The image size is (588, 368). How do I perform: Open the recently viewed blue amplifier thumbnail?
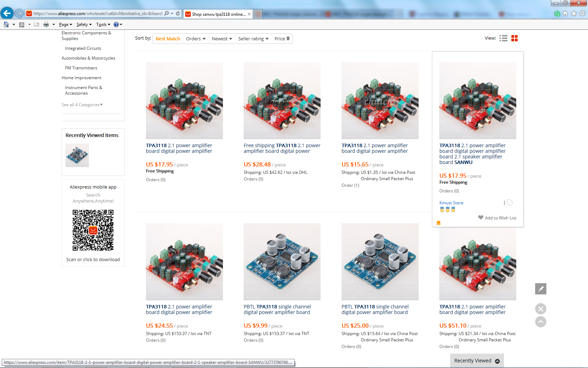pos(77,155)
